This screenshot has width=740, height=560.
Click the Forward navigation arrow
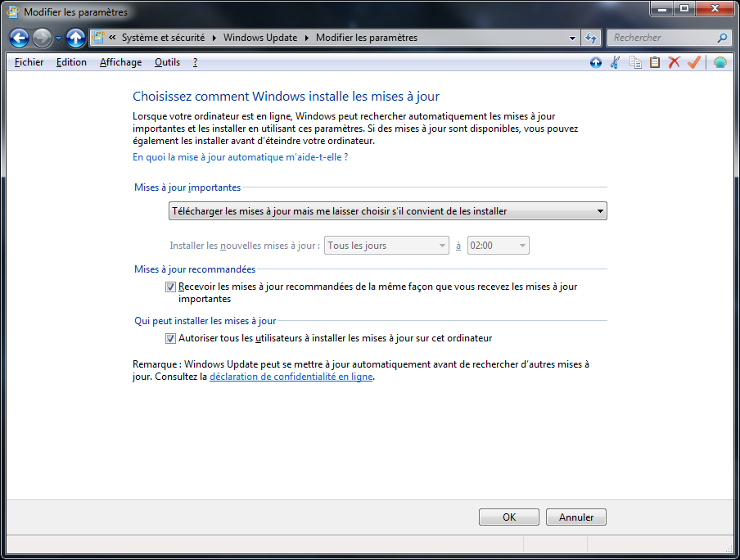[42, 38]
